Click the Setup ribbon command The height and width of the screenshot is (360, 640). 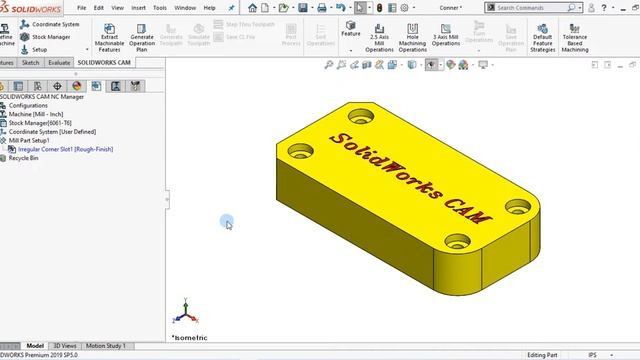coord(34,49)
